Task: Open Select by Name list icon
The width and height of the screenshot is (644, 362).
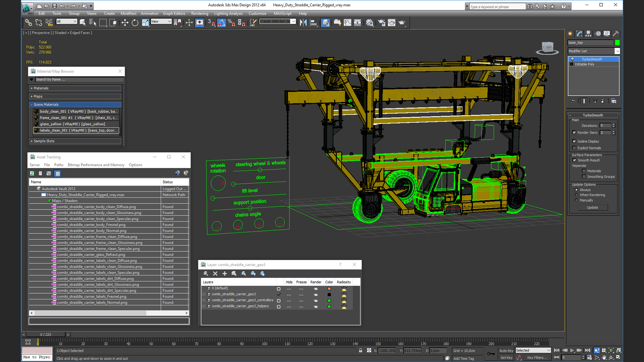Action: pyautogui.click(x=93, y=23)
